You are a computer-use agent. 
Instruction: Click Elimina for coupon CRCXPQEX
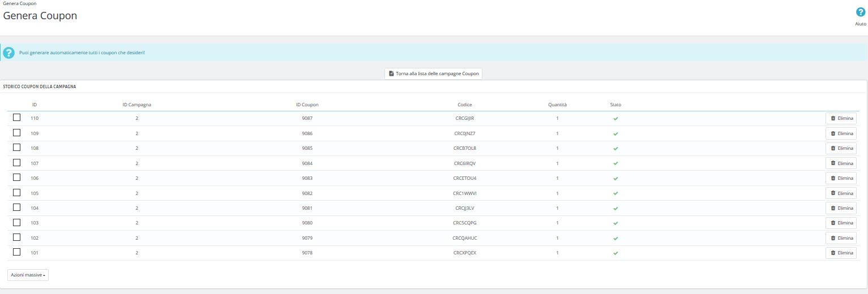[x=841, y=253]
